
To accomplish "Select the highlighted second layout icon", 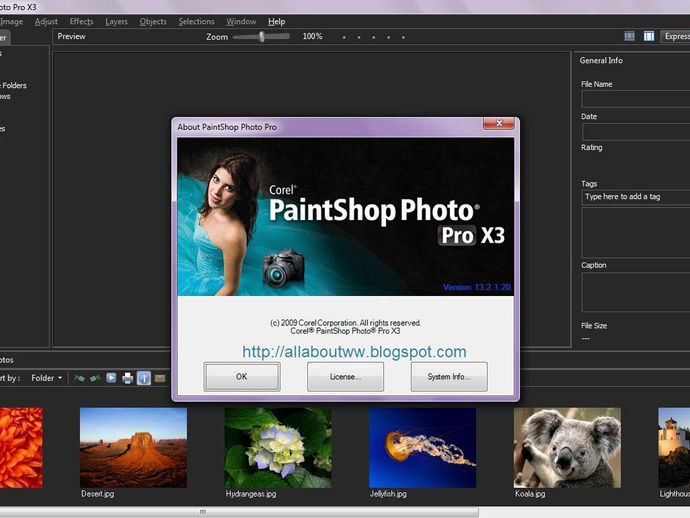I will [649, 36].
